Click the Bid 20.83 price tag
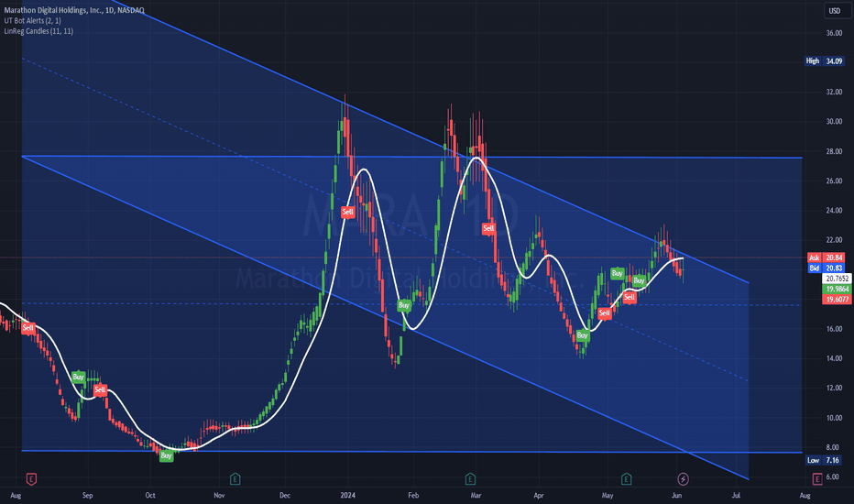Screen dimensions: 854x504 pos(827,268)
